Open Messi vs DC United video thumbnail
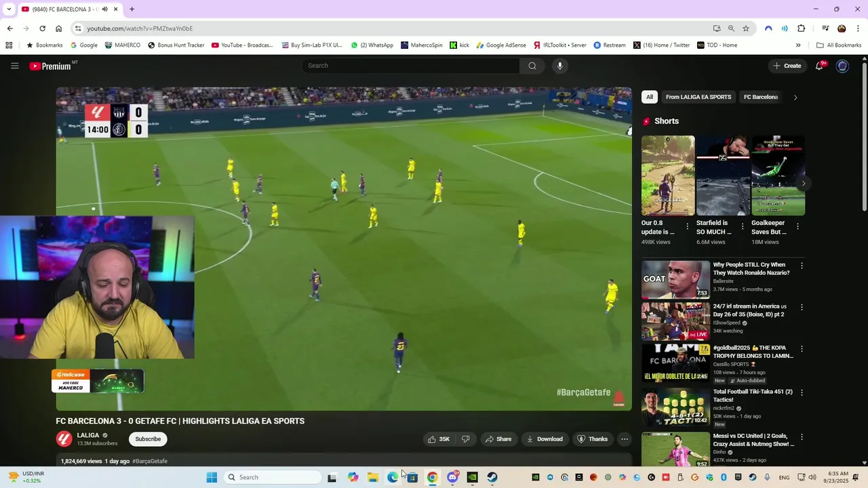Image resolution: width=868 pixels, height=488 pixels. click(675, 450)
